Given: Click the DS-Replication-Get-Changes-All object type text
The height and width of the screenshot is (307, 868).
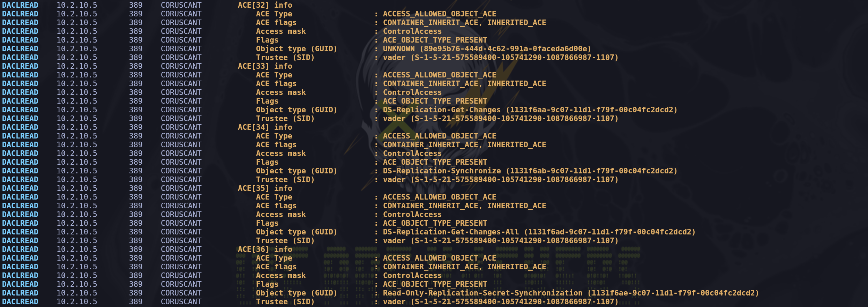Looking at the screenshot, I should click(450, 232).
